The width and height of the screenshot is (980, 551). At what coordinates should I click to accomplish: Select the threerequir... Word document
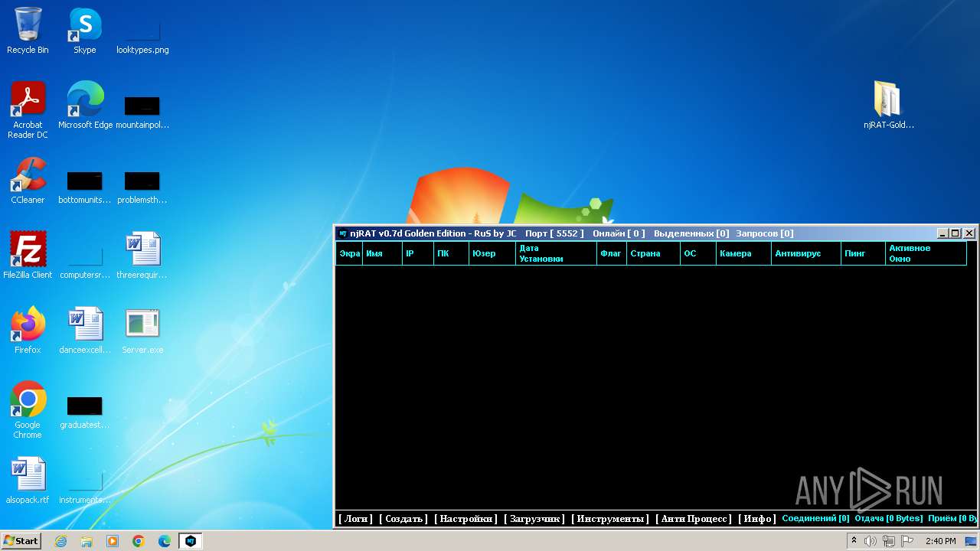[x=142, y=256]
